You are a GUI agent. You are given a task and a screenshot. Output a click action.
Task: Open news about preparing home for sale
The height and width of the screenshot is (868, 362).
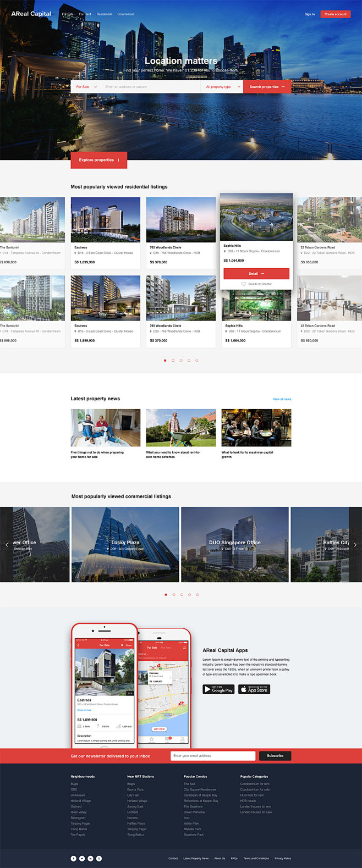pyautogui.click(x=106, y=434)
